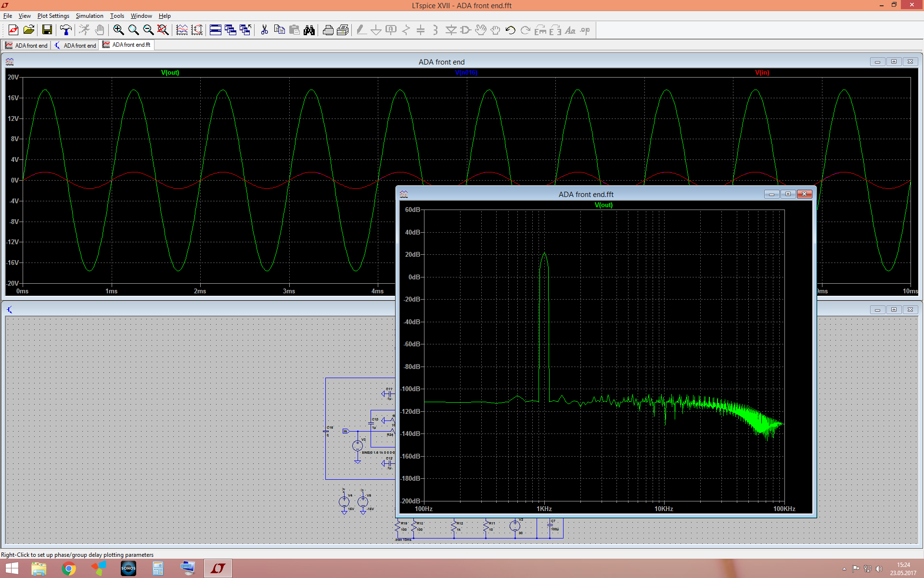Viewport: 924px width, 578px height.
Task: Open the Simulation menu
Action: click(90, 16)
